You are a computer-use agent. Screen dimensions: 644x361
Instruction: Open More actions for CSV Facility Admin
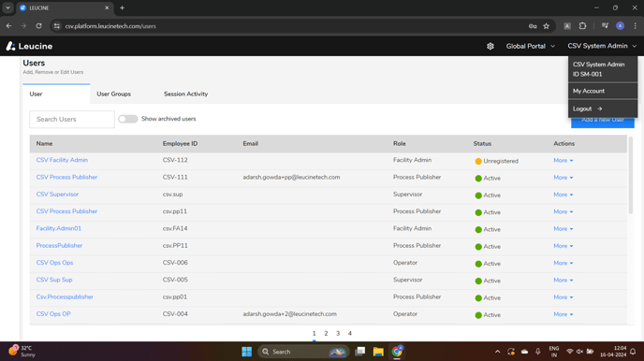(x=563, y=161)
